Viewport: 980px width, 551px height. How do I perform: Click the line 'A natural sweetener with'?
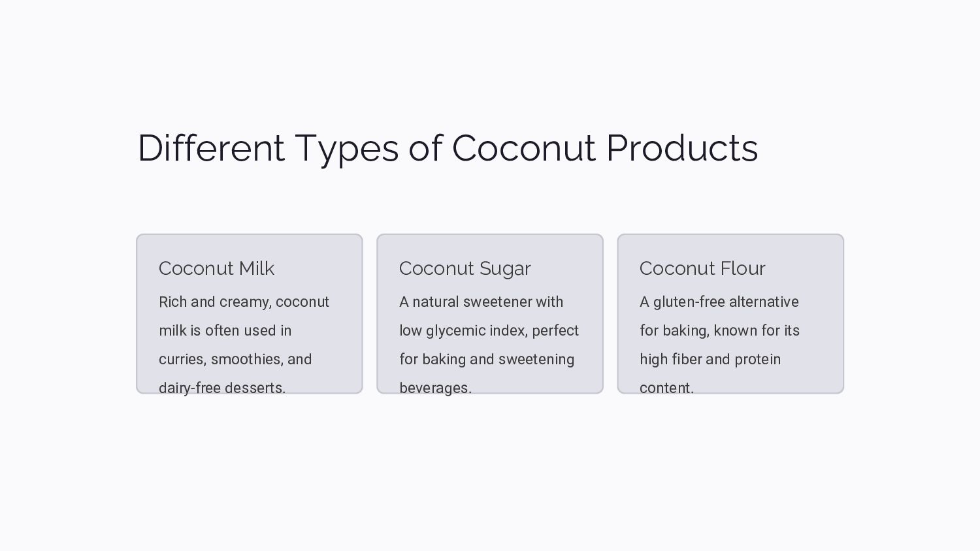[481, 302]
